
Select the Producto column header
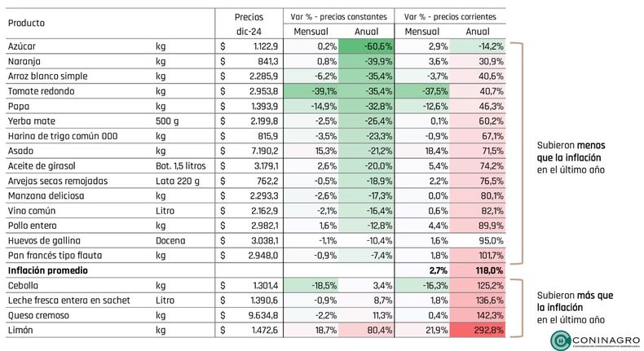[x=26, y=23]
